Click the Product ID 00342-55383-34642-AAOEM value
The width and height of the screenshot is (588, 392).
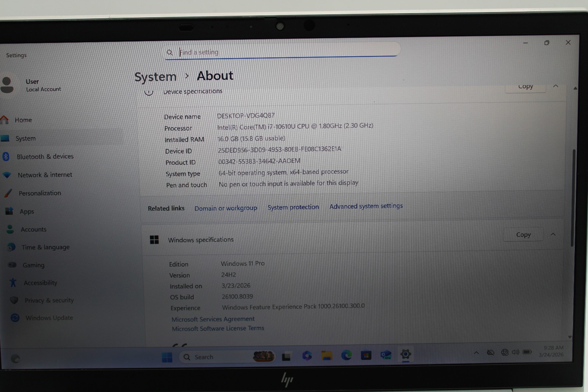coord(259,161)
